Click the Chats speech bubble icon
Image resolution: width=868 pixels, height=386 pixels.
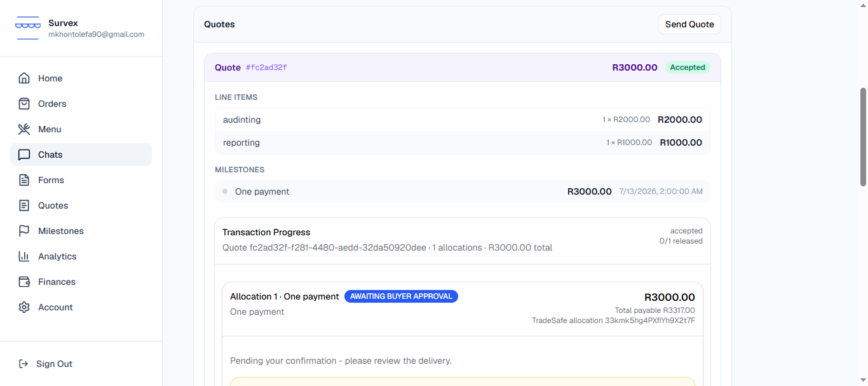click(x=24, y=155)
